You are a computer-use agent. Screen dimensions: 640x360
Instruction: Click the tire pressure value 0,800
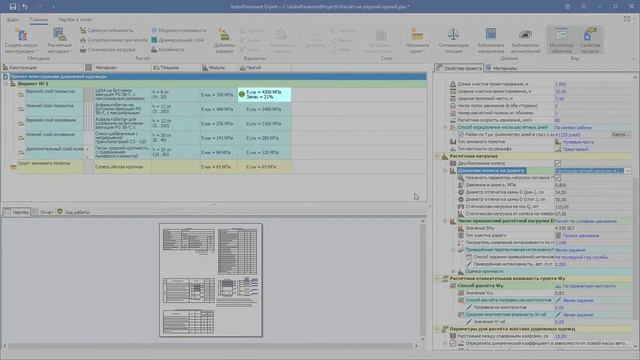tap(560, 185)
